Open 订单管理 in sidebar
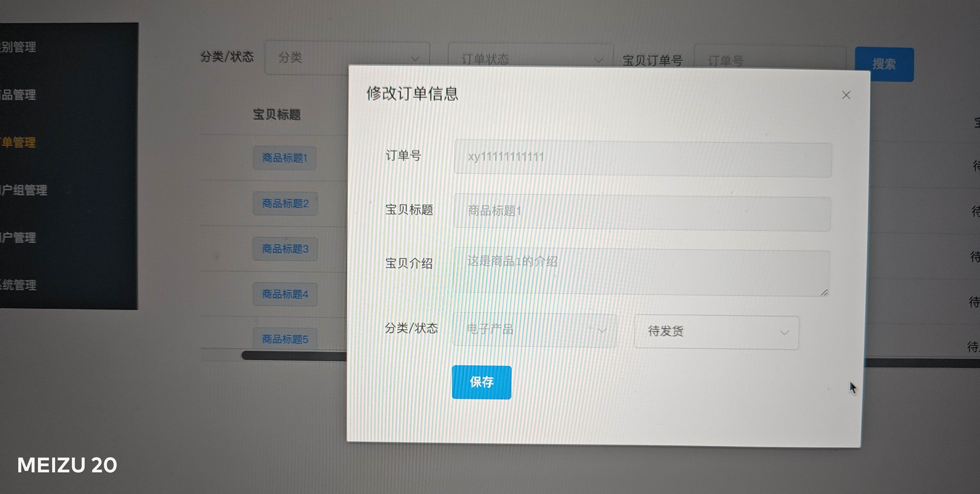980x494 pixels. pyautogui.click(x=18, y=142)
